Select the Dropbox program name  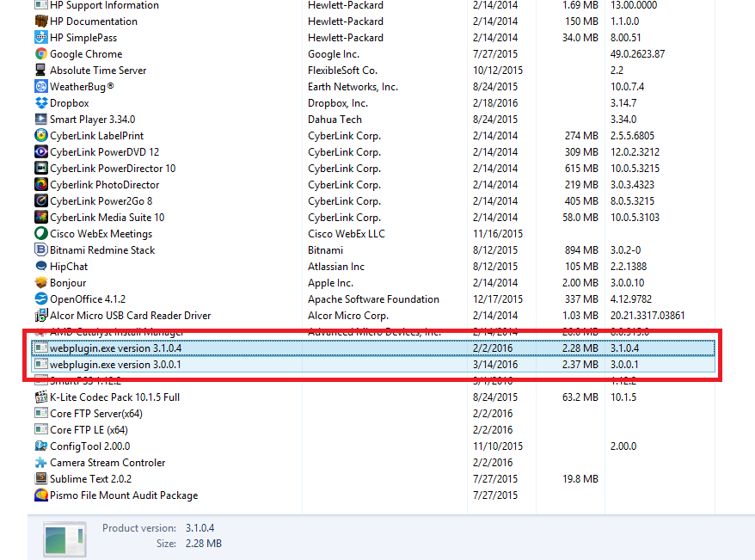point(70,103)
